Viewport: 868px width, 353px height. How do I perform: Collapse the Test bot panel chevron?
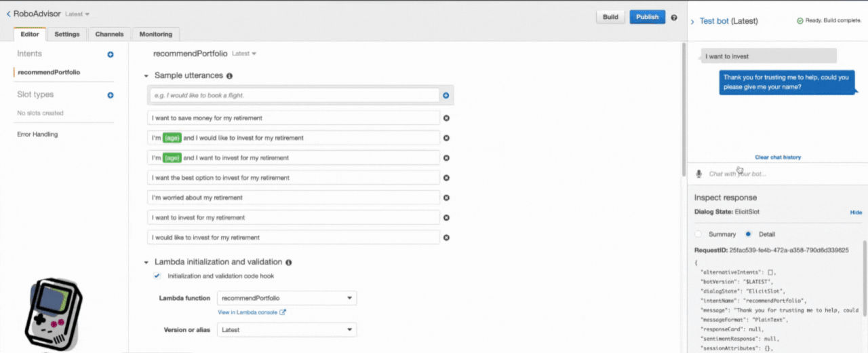pyautogui.click(x=692, y=22)
